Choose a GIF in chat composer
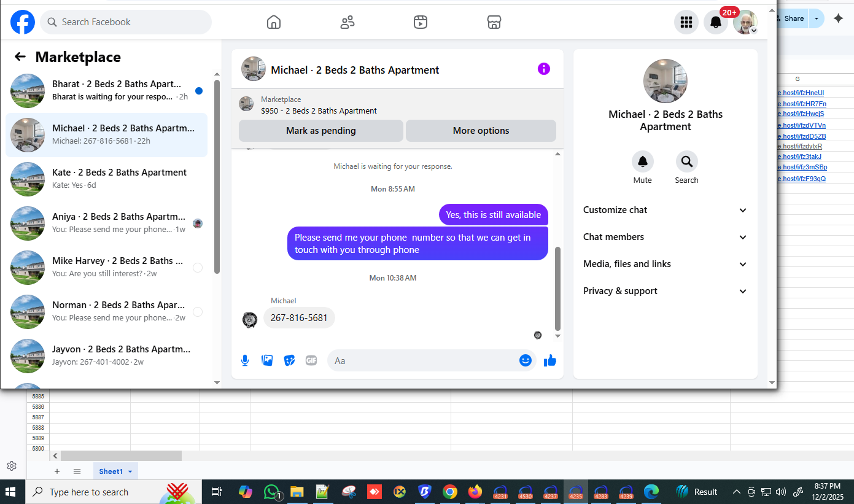Image resolution: width=854 pixels, height=504 pixels. (x=311, y=360)
